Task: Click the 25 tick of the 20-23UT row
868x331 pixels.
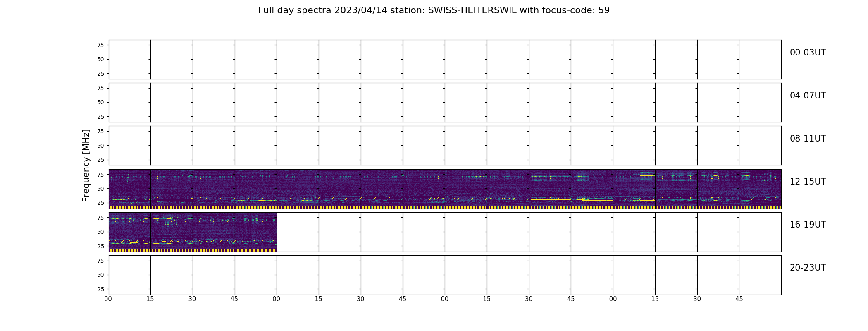Action: [100, 289]
